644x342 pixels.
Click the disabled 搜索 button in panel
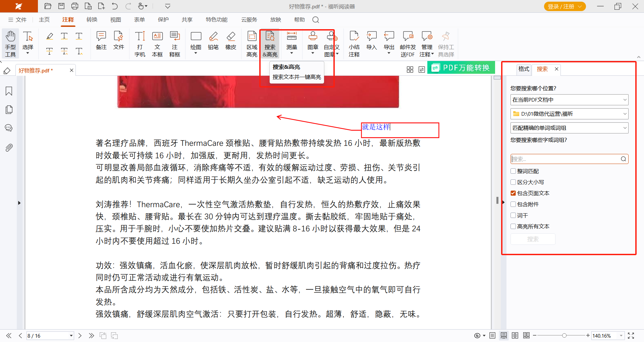click(533, 239)
